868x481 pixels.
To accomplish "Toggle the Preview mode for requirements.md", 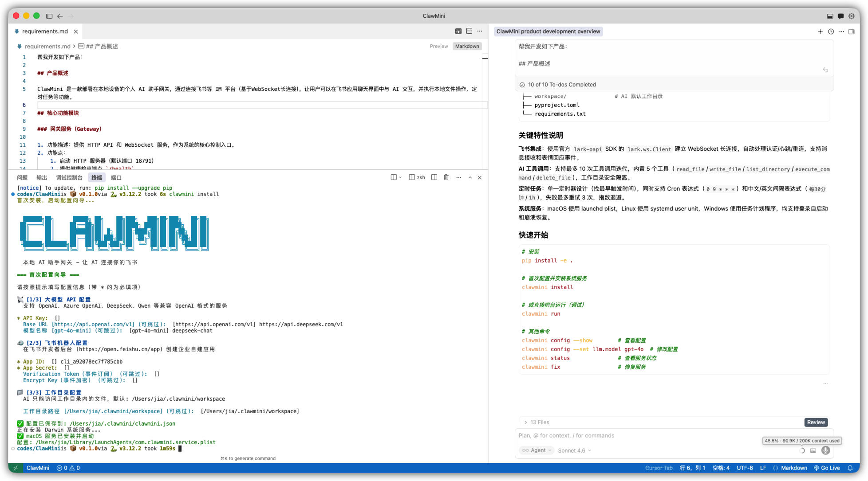I will click(x=438, y=46).
